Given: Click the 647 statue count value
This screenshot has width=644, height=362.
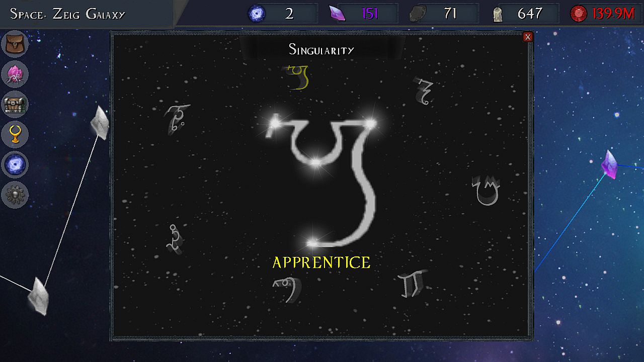Looking at the screenshot, I should click(x=530, y=14).
